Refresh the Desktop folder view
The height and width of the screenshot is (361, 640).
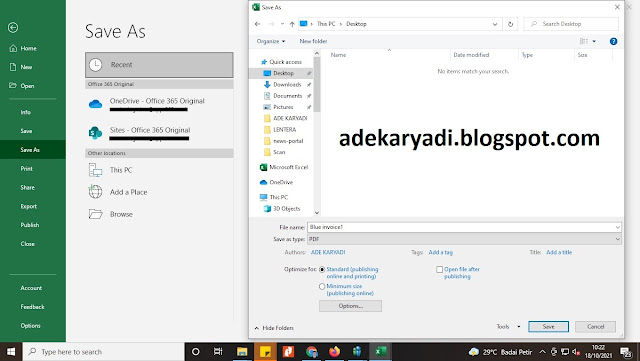(x=510, y=24)
